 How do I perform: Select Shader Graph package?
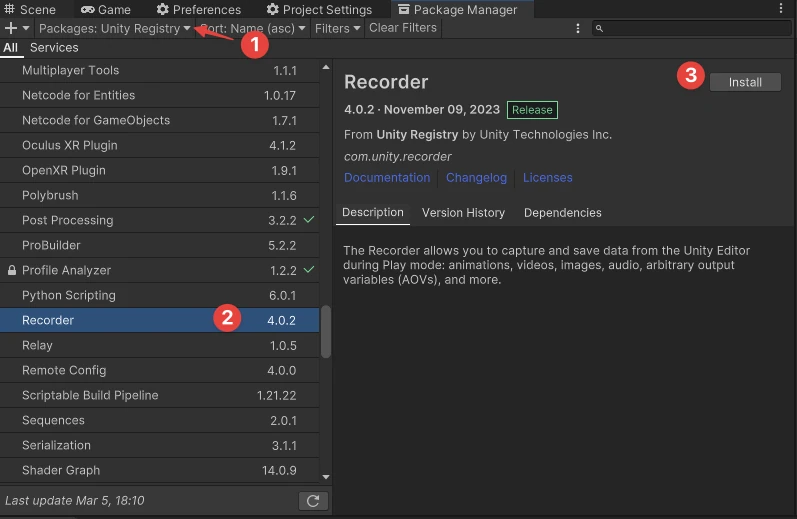[x=160, y=470]
